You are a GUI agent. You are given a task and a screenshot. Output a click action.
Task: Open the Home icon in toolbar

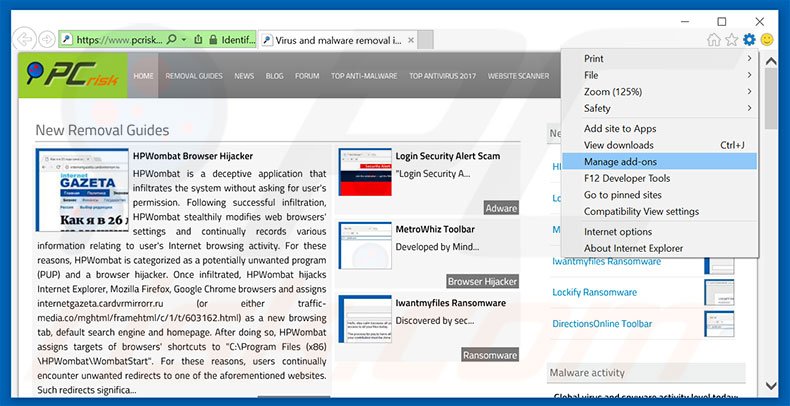point(714,40)
